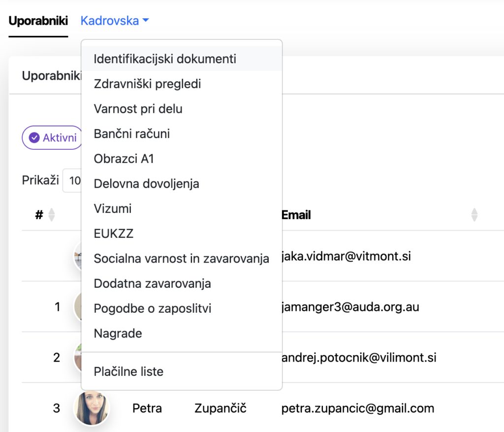This screenshot has height=432, width=504.
Task: Open the Prikaži rows-per-page selector
Action: [x=73, y=181]
